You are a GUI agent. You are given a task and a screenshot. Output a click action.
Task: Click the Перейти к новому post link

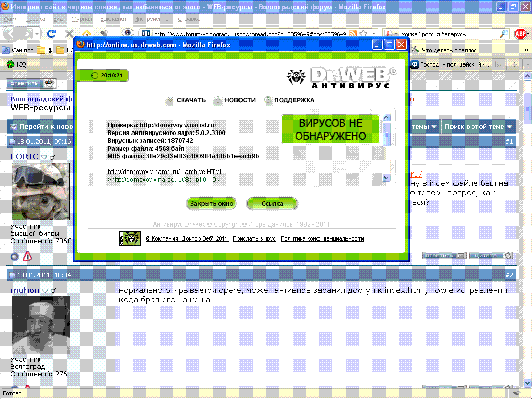point(43,127)
